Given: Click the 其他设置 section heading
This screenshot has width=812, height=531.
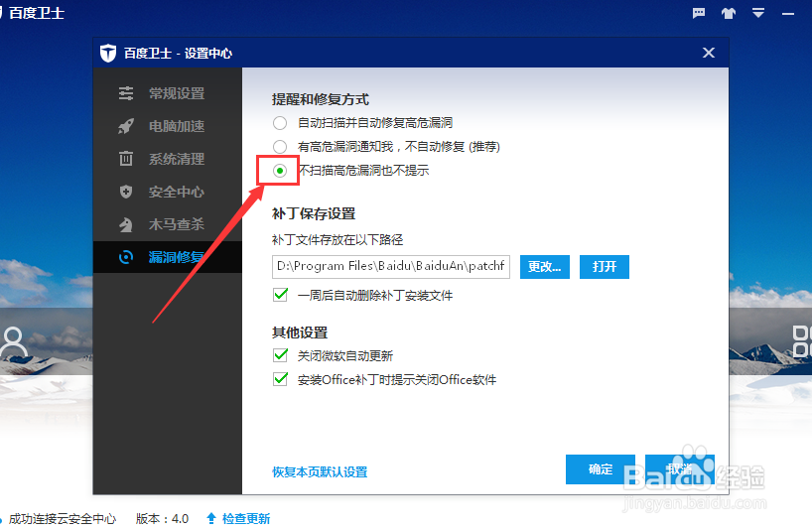Looking at the screenshot, I should (300, 332).
